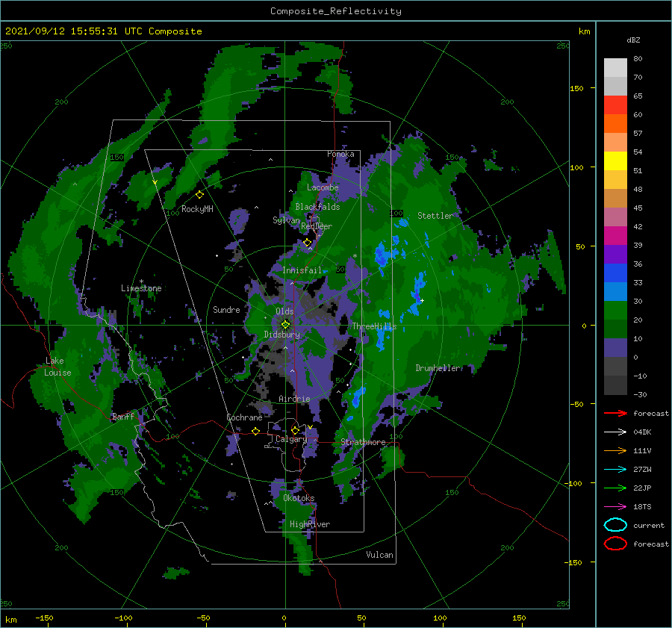The image size is (672, 628).
Task: Click the HighRiver town label
Action: (310, 524)
